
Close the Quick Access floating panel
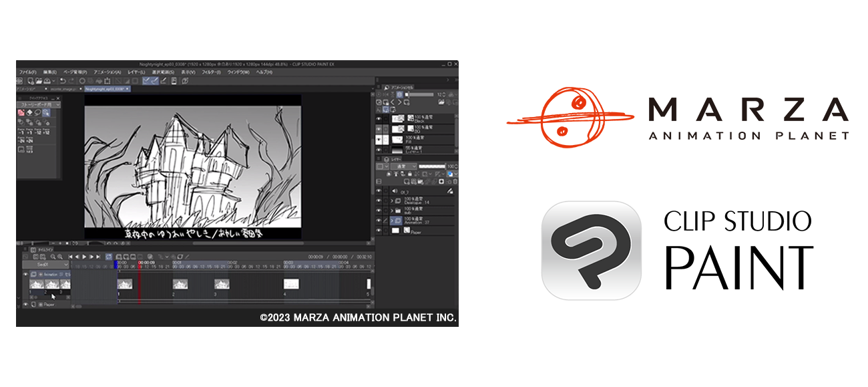point(58,98)
